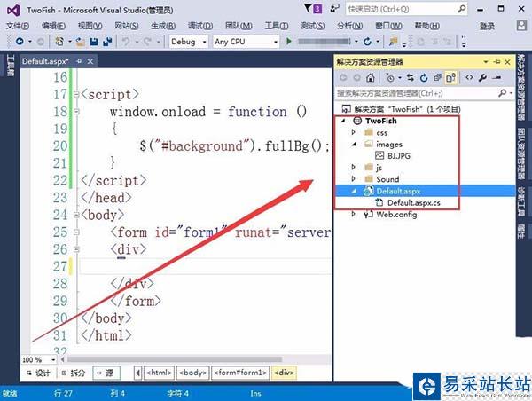Collapse the body block at line 24

tap(76, 215)
